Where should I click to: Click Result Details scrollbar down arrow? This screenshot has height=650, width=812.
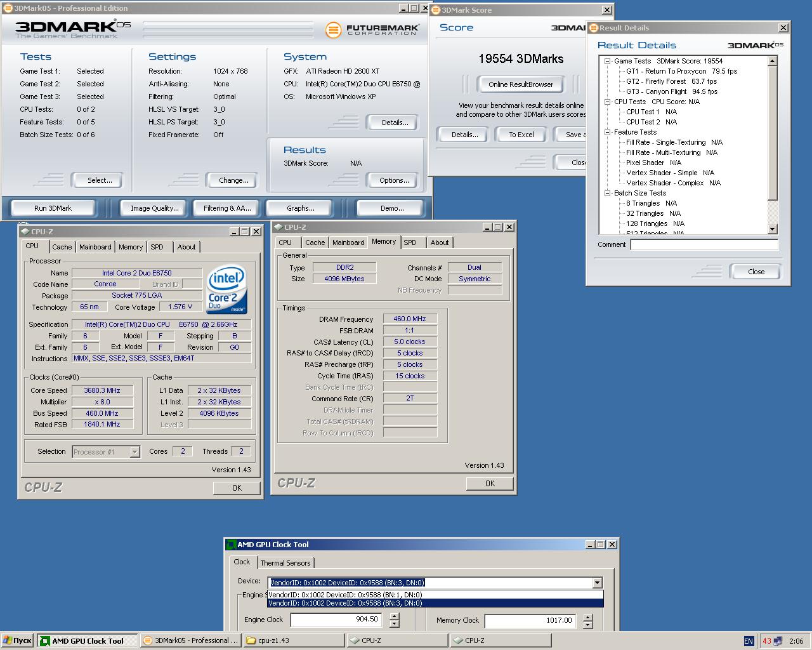(x=772, y=229)
